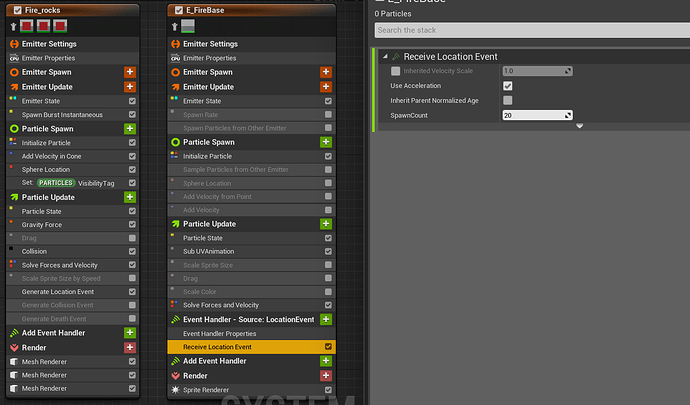
Task: Click E_FireBase Sprite Renderer star icon
Action: (x=175, y=390)
